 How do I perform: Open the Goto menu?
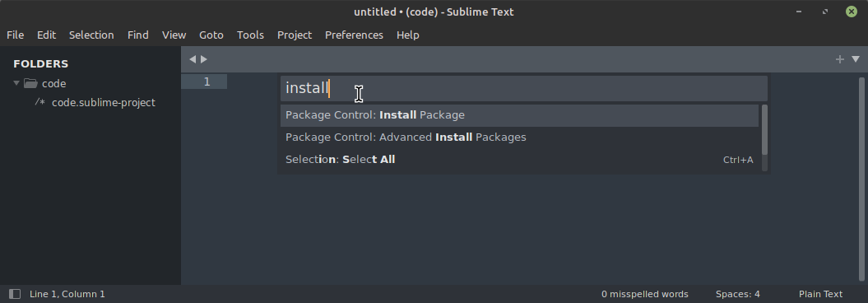[211, 35]
